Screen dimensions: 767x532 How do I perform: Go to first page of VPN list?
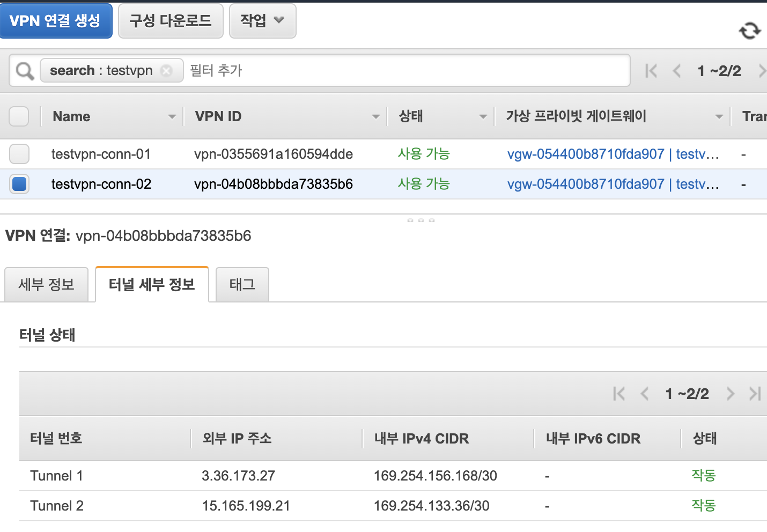[651, 71]
